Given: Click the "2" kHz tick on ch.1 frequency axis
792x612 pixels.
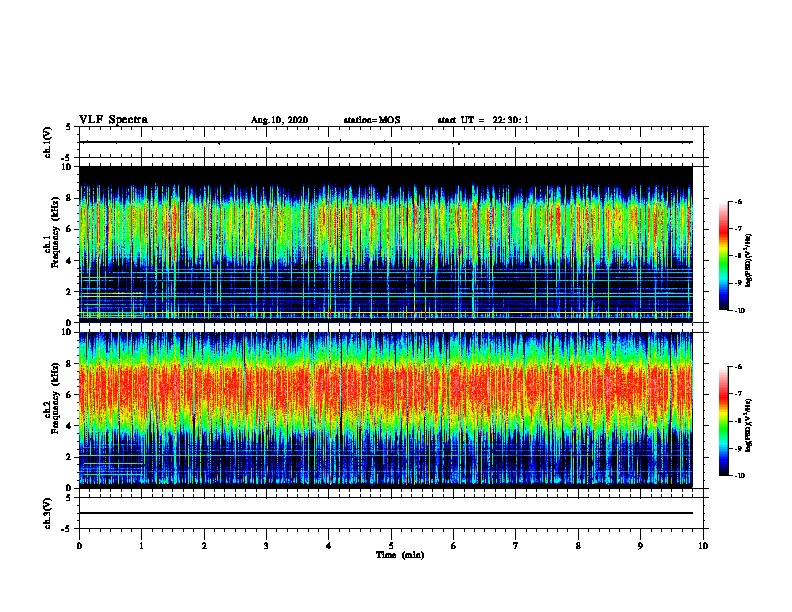Looking at the screenshot, I should click(x=70, y=292).
